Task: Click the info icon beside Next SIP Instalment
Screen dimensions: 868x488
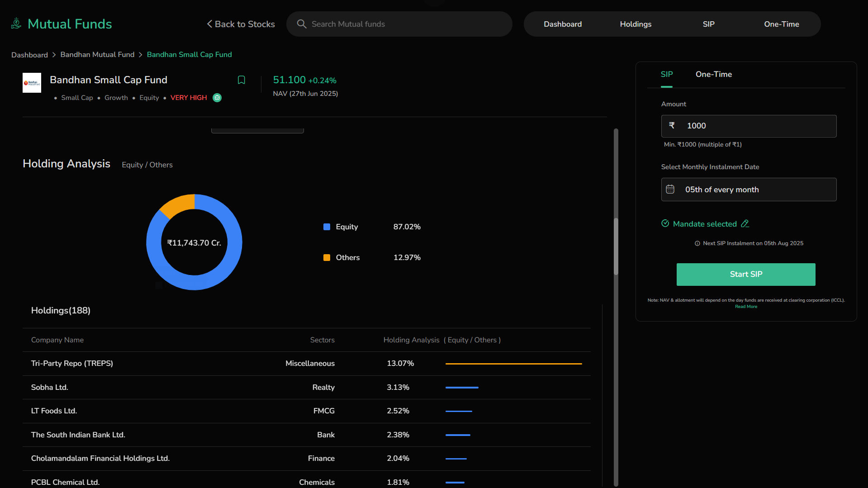Action: [697, 243]
